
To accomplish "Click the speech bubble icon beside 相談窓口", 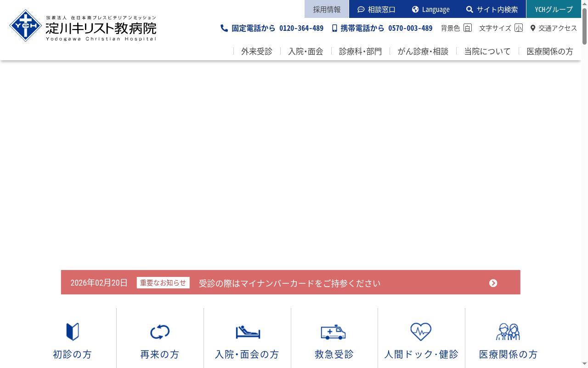I will (x=361, y=9).
